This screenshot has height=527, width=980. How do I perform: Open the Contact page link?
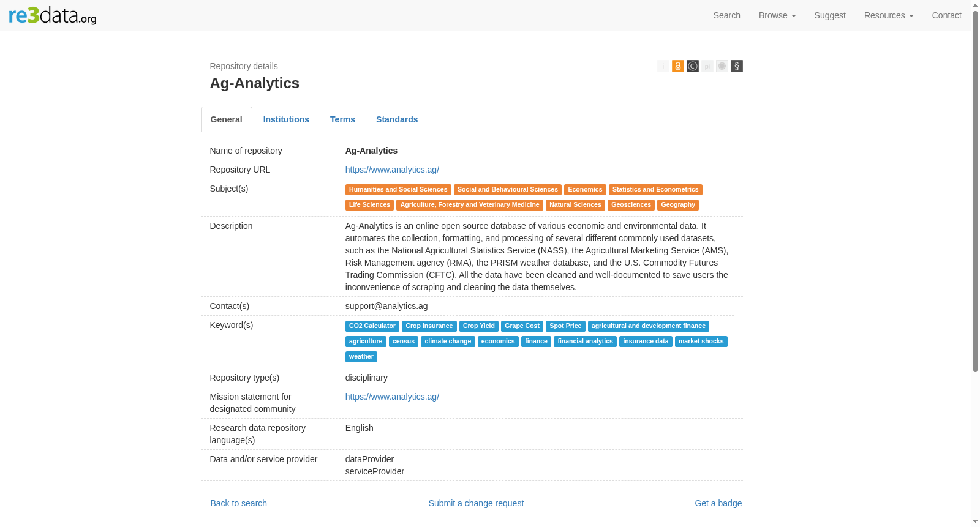pos(947,15)
